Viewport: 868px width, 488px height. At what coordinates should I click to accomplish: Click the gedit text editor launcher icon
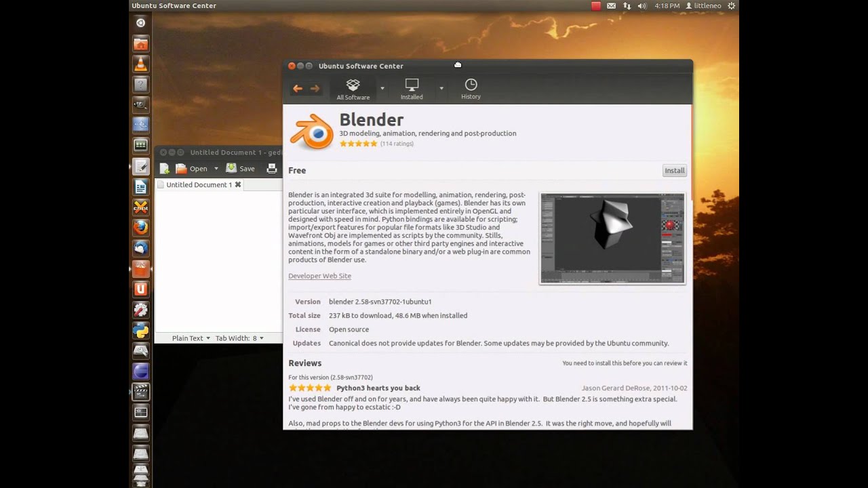140,166
